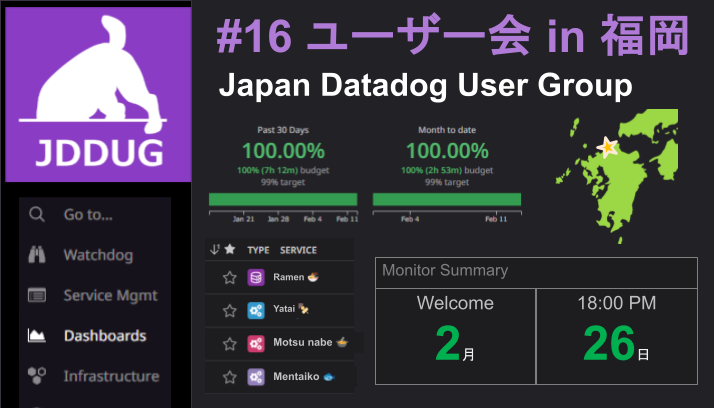Sort the list by TYPE column header
Image resolution: width=714 pixels, height=408 pixels.
pos(258,250)
